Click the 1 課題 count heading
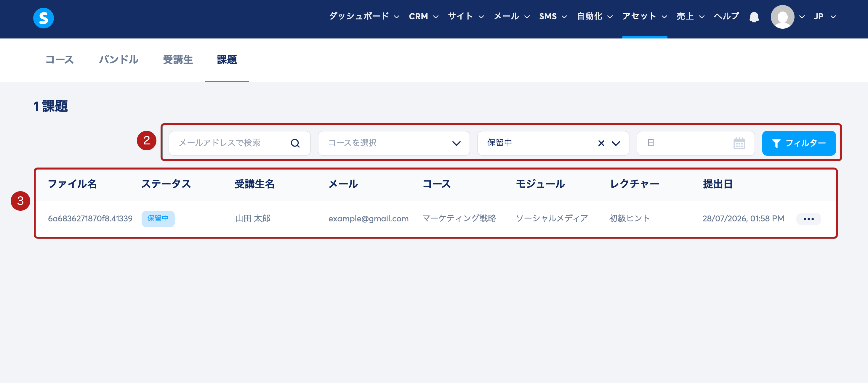Image resolution: width=868 pixels, height=383 pixels. (51, 106)
